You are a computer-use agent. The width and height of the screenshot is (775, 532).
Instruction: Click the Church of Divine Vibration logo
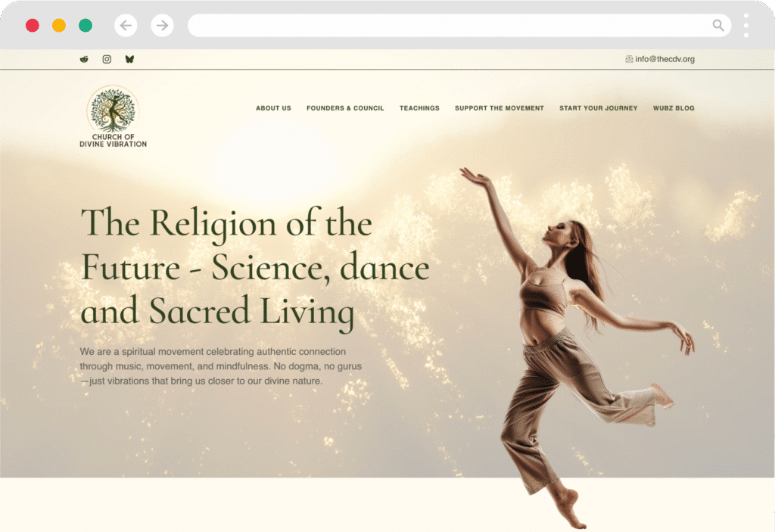click(x=113, y=116)
